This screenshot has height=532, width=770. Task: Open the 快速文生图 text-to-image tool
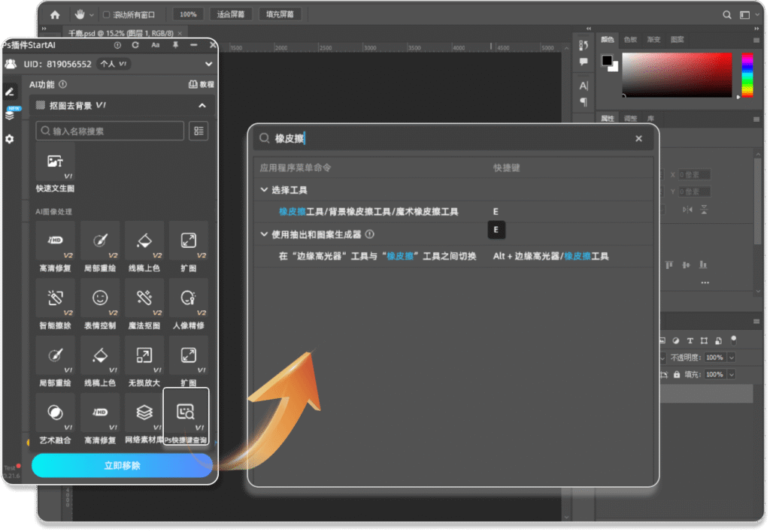click(55, 162)
